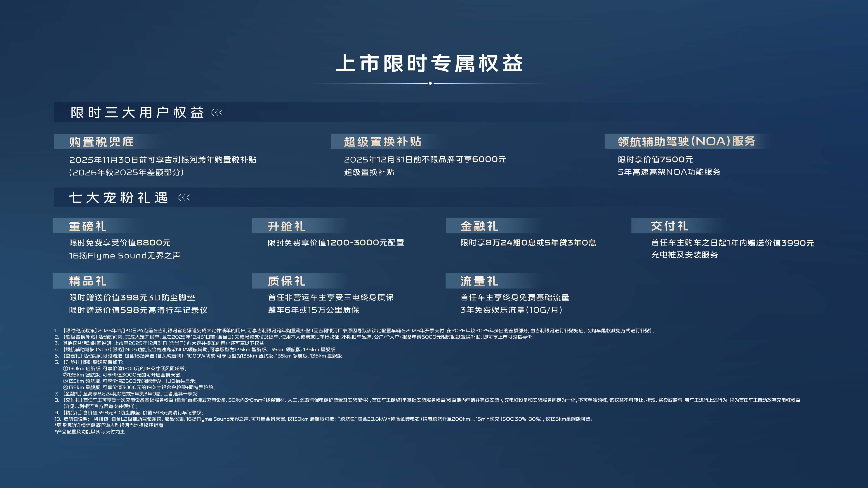The width and height of the screenshot is (868, 488).
Task: Click the 领航辅助驾驶(NOA)服务 label
Action: tap(687, 141)
